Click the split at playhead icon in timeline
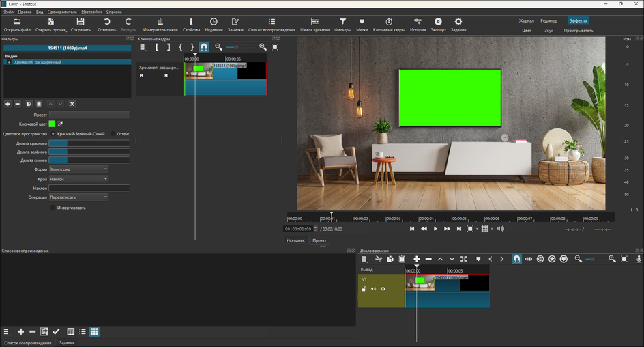 [x=463, y=260]
